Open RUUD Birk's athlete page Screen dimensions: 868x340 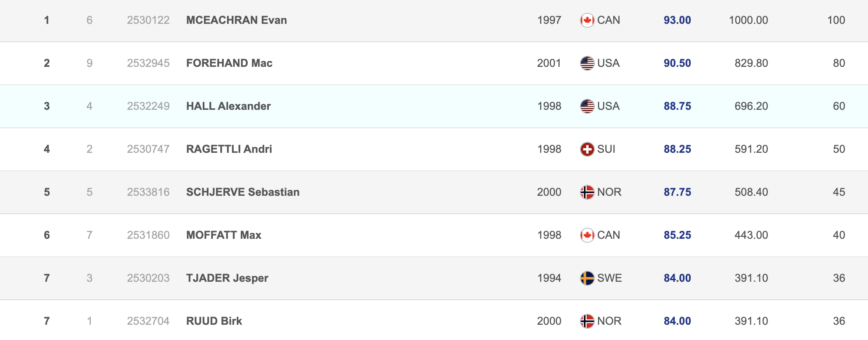[x=214, y=321]
